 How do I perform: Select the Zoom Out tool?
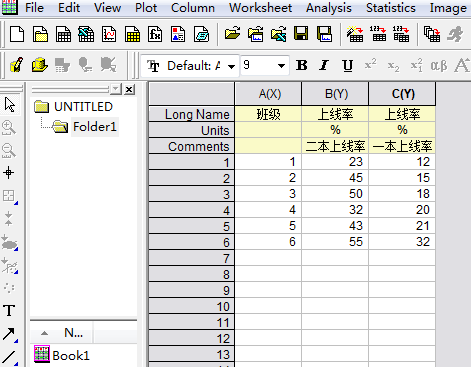(x=9, y=150)
